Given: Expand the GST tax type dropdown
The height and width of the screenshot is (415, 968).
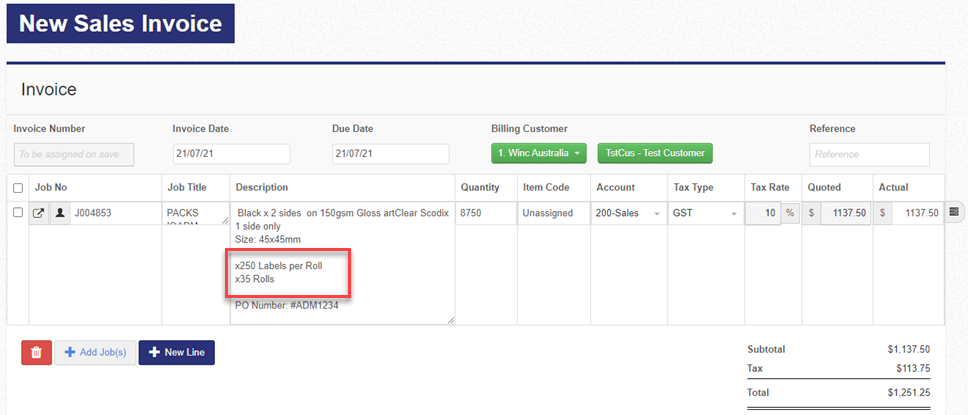Looking at the screenshot, I should pyautogui.click(x=705, y=213).
